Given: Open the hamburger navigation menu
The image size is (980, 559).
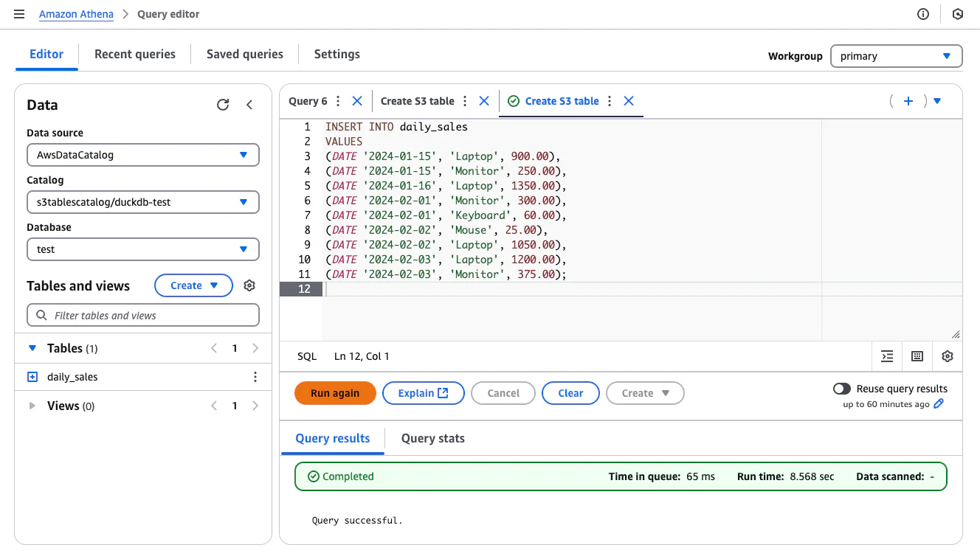Looking at the screenshot, I should point(19,14).
